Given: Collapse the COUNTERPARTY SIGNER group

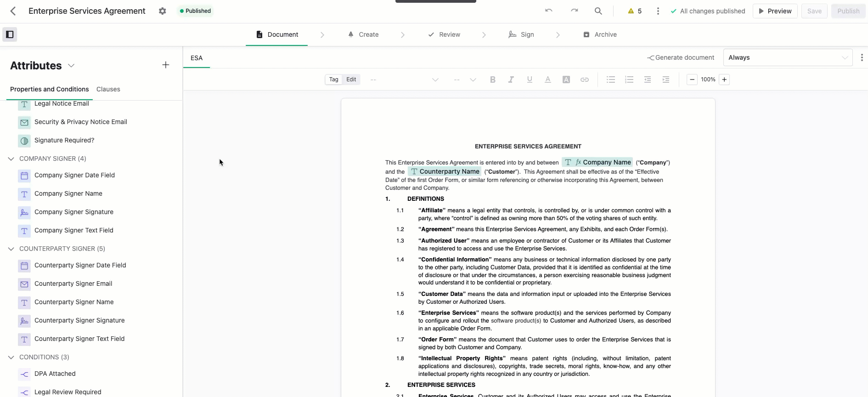Looking at the screenshot, I should (x=11, y=249).
